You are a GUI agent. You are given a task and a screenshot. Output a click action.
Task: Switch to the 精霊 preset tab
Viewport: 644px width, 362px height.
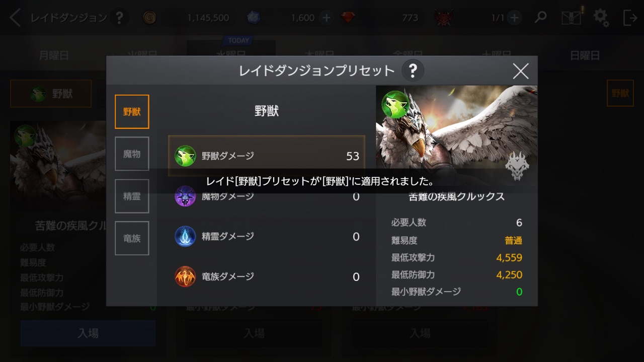tap(132, 196)
